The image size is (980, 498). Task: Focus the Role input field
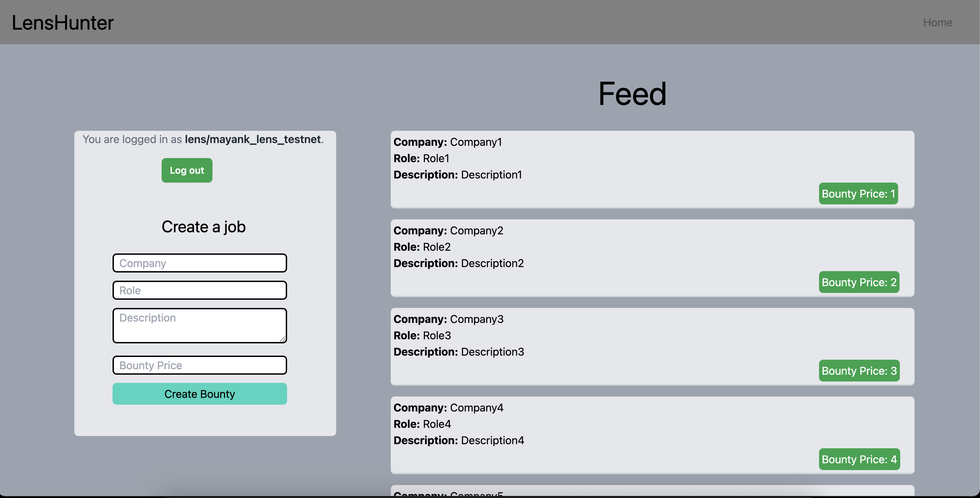pos(199,291)
